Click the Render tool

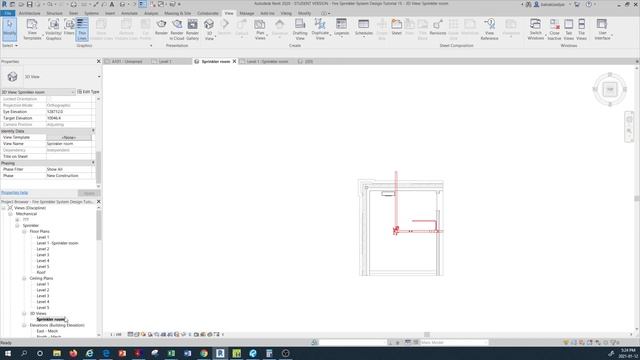(x=161, y=28)
